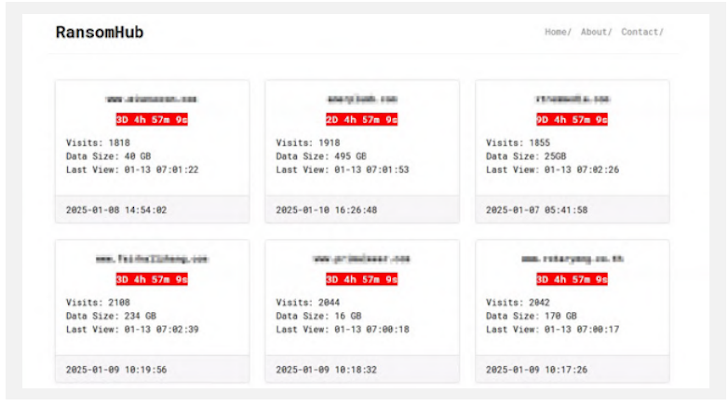Click the 2025-01-10 16:26:48 timestamp footer
The image size is (728, 406).
pyautogui.click(x=326, y=210)
